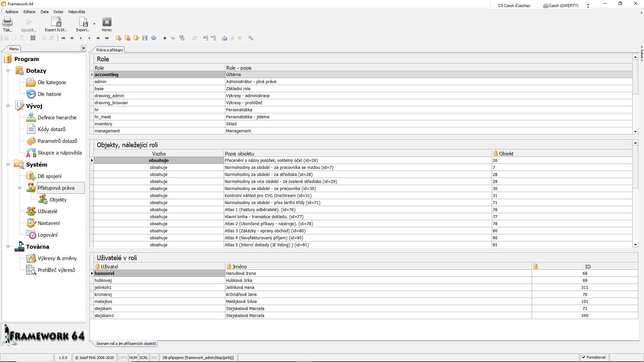Click the grid view icon

[33, 38]
